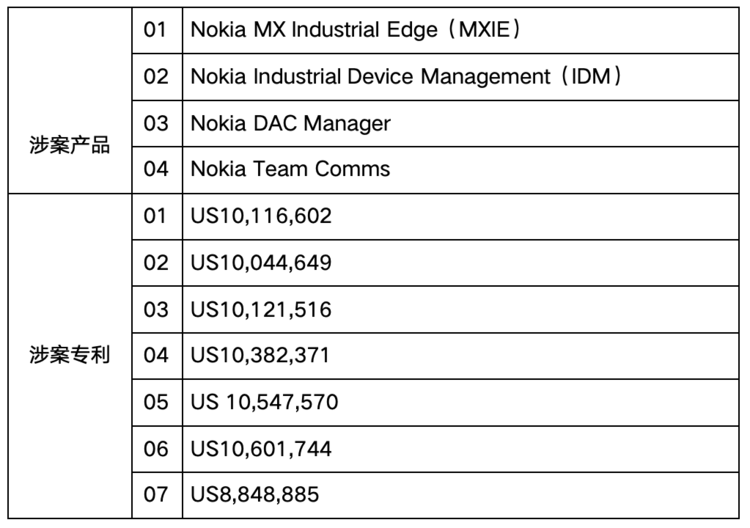This screenshot has height=528, width=750.
Task: Click index 02 beside Nokia Industrial Device Management
Action: pos(156,77)
